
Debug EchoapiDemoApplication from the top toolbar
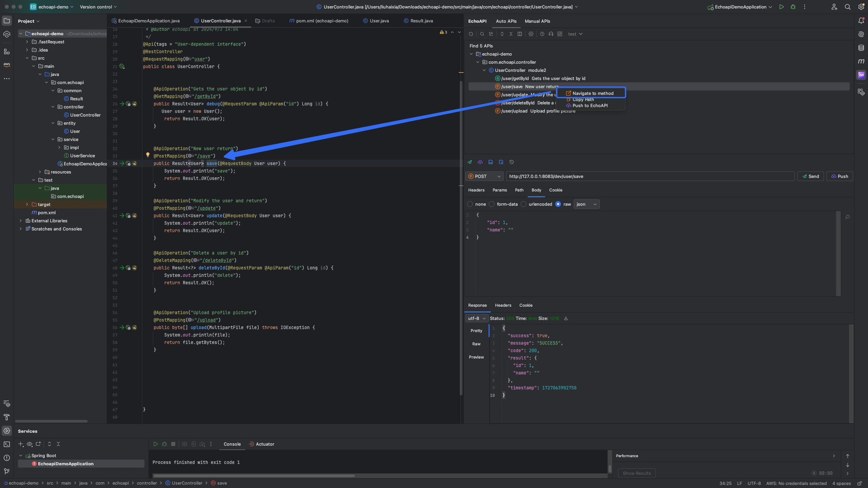(793, 7)
